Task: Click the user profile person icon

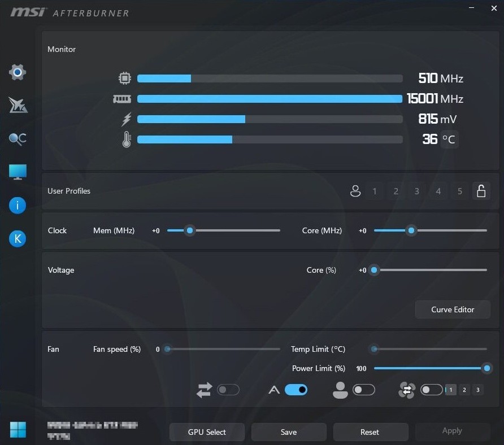Action: (x=355, y=191)
